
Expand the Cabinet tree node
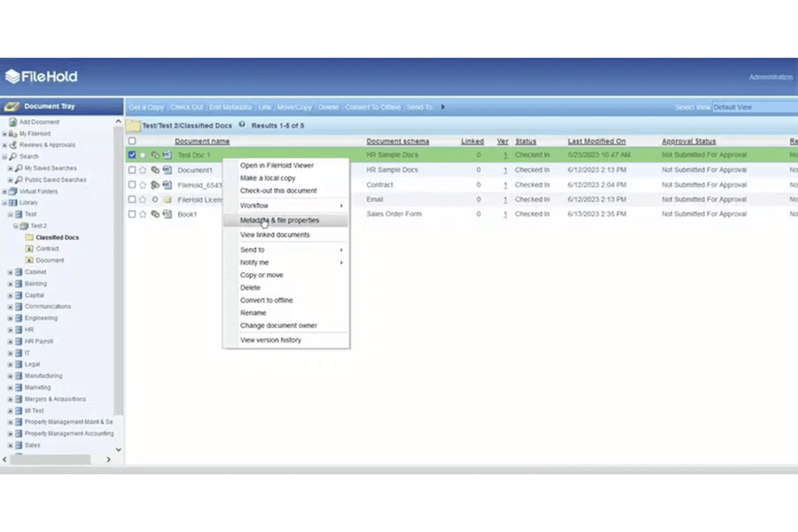(x=10, y=272)
